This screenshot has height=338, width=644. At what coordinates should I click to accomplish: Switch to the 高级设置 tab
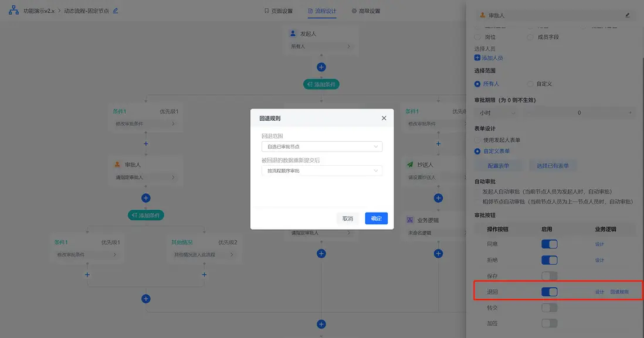368,10
